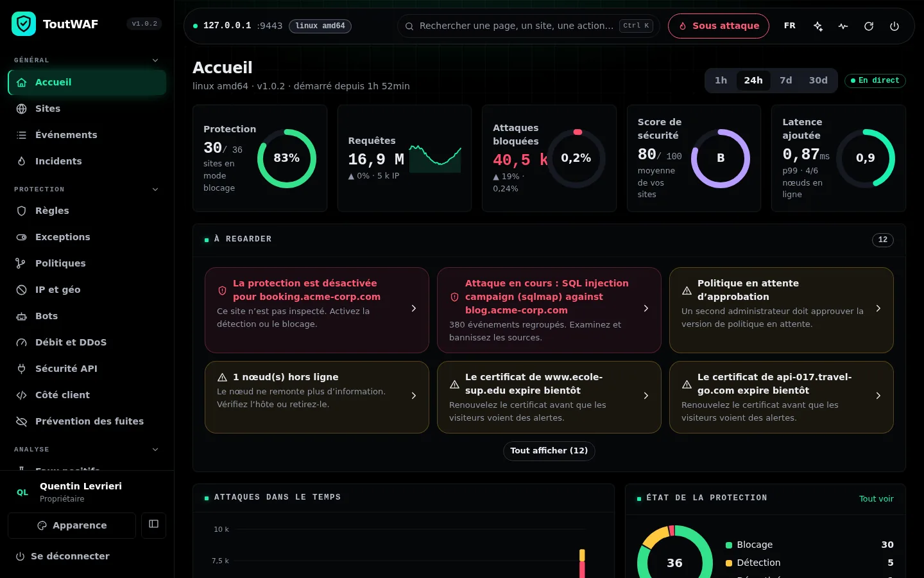Click the Débit et DDoS gauge icon
This screenshot has width=924, height=578.
pyautogui.click(x=21, y=342)
